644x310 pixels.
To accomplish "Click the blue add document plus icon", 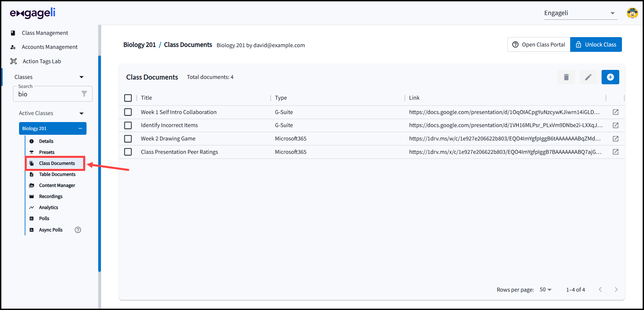I will coord(610,77).
